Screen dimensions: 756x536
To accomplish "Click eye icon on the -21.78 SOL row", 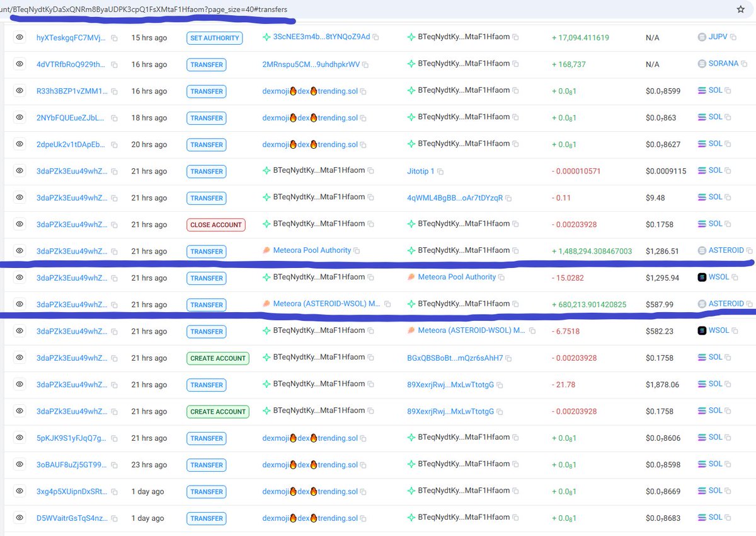I will pyautogui.click(x=20, y=385).
